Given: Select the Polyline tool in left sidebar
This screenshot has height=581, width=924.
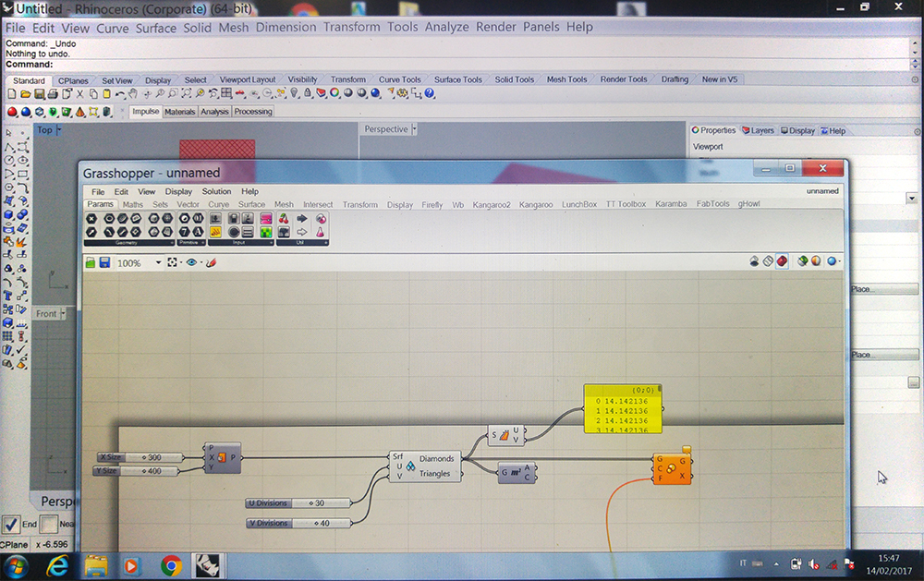Looking at the screenshot, I should click(9, 147).
